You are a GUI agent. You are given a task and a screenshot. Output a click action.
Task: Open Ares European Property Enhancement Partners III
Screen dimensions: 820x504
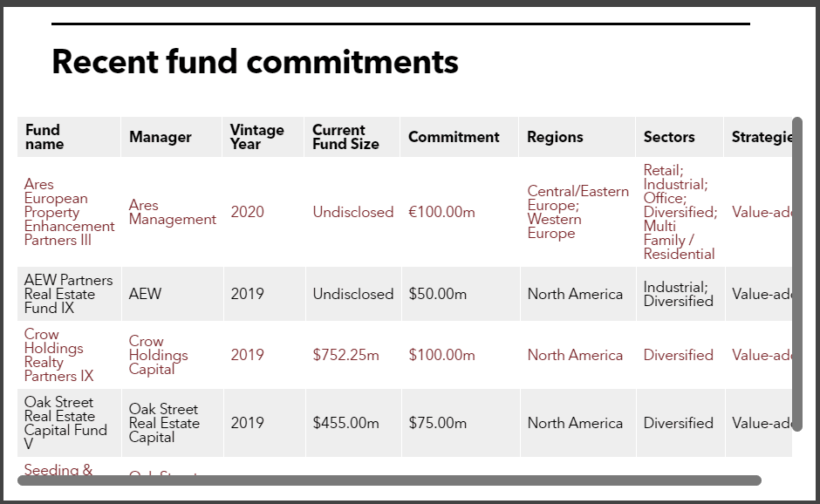coord(69,212)
